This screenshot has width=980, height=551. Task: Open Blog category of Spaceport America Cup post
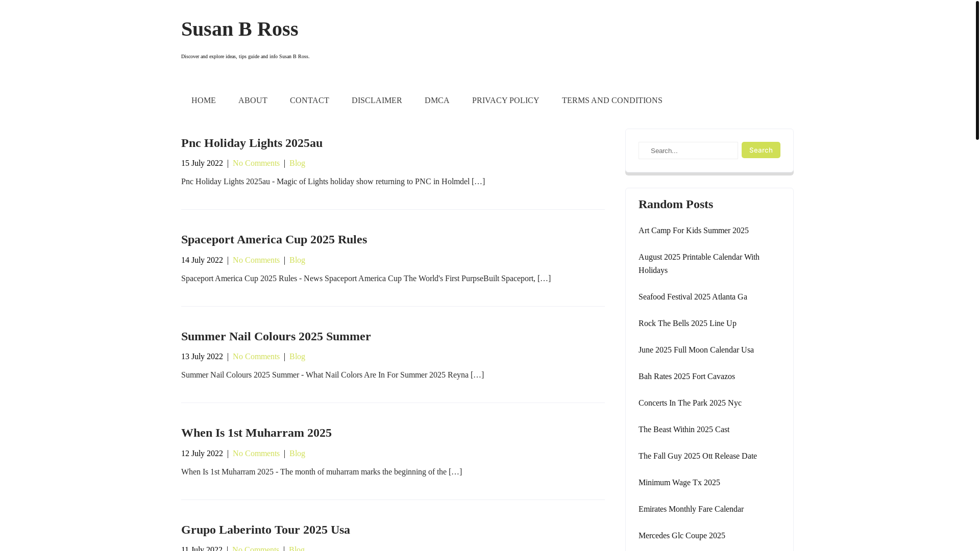[297, 260]
